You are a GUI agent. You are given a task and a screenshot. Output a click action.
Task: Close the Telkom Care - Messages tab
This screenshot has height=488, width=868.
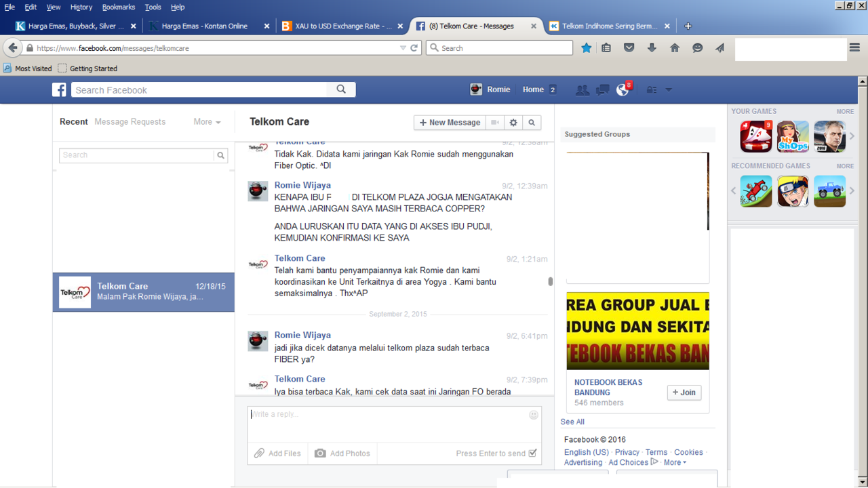pyautogui.click(x=534, y=26)
